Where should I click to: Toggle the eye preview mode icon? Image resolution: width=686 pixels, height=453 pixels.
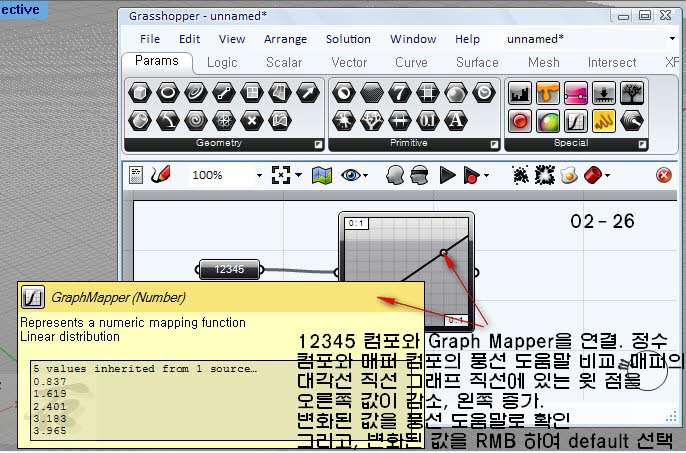tap(351, 176)
